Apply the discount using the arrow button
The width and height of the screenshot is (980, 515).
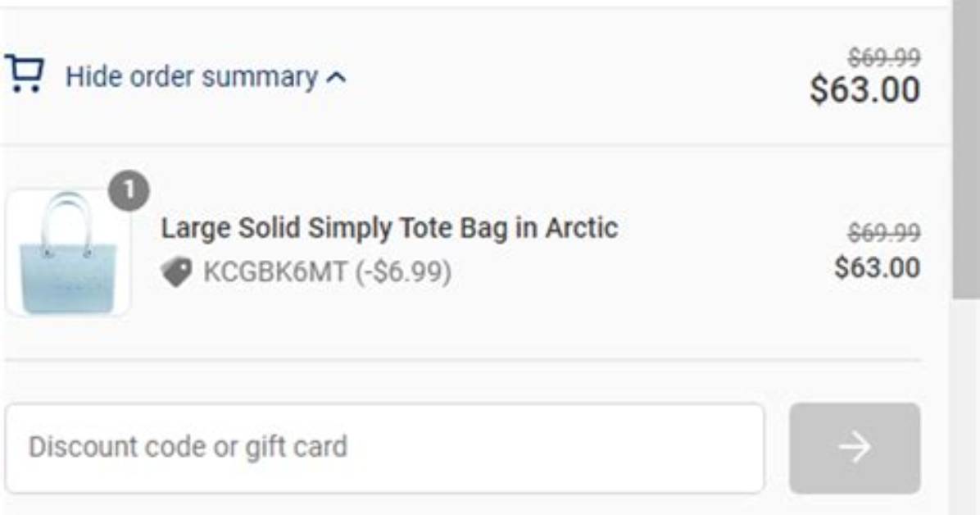pos(855,448)
